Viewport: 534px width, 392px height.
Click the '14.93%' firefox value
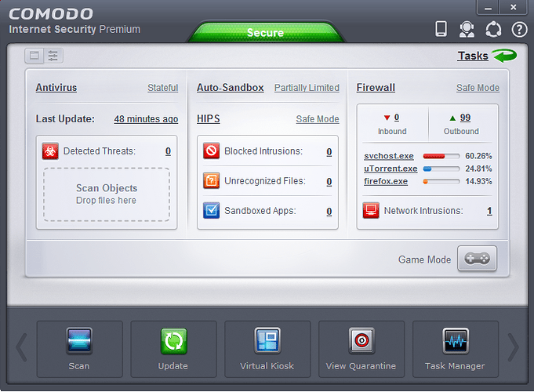coord(478,181)
